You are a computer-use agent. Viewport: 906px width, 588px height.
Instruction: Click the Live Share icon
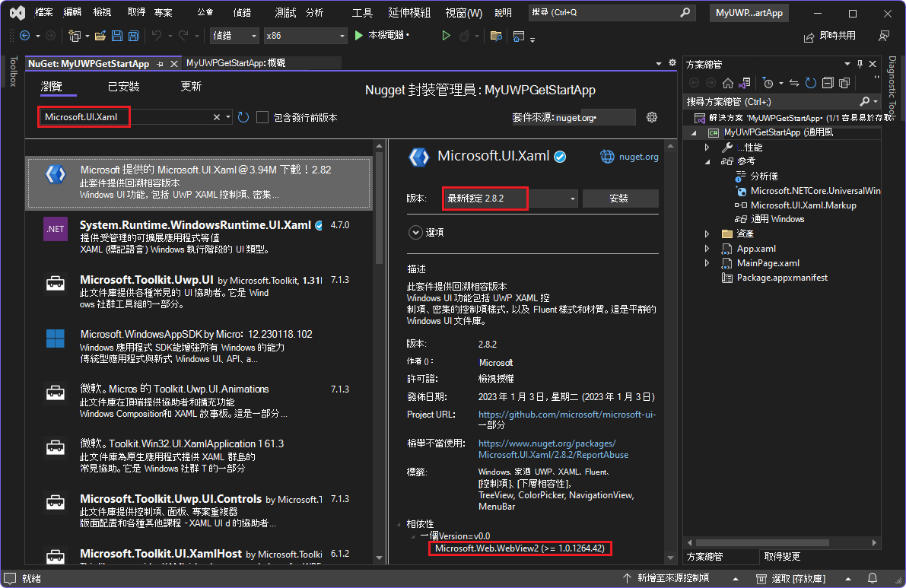[x=809, y=37]
